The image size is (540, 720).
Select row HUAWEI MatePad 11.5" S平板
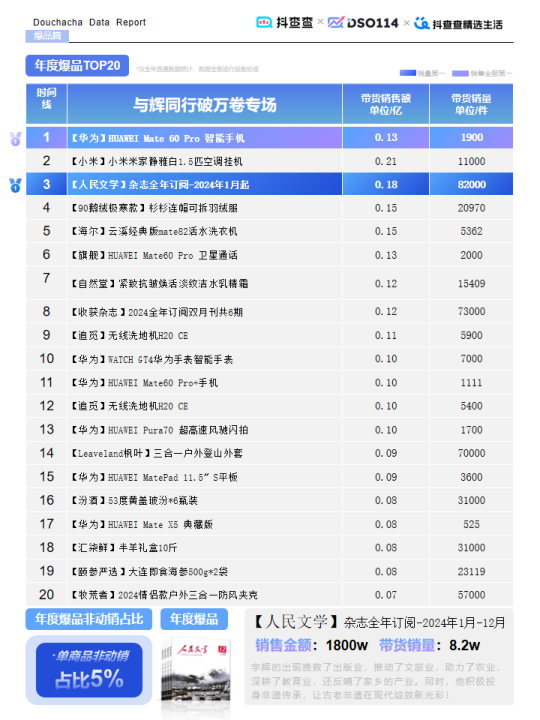270,477
